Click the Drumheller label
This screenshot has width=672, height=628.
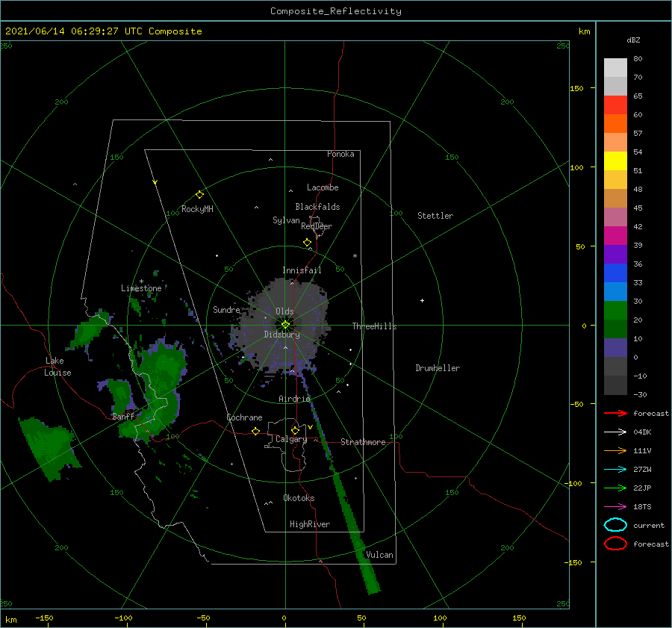click(x=438, y=368)
